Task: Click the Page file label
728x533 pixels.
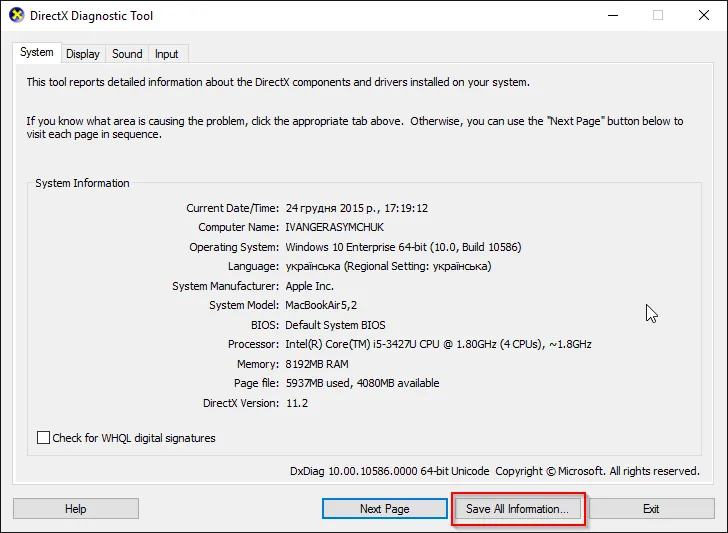Action: pyautogui.click(x=256, y=383)
